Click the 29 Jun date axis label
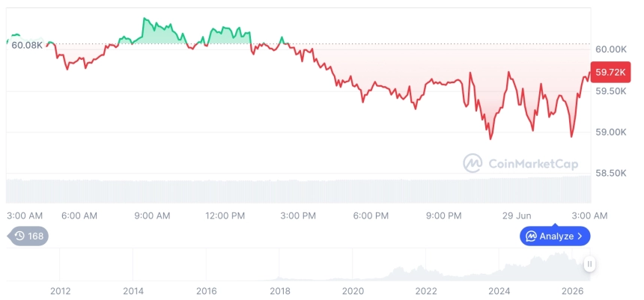The width and height of the screenshot is (644, 300). (517, 216)
